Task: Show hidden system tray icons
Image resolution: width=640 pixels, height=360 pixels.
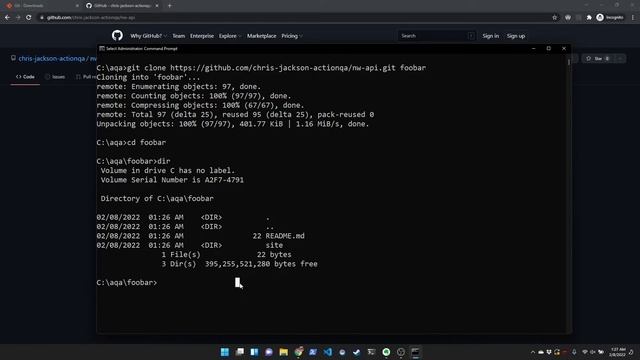Action: (533, 352)
